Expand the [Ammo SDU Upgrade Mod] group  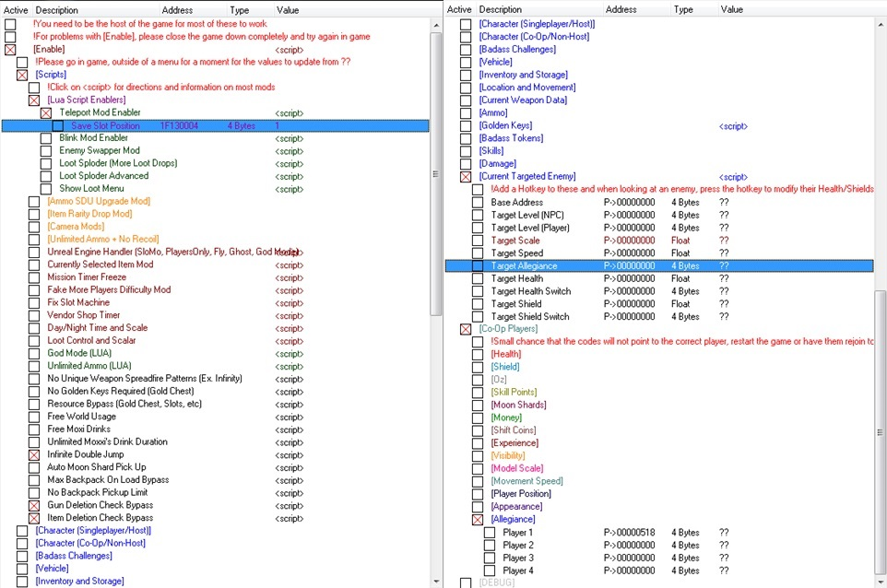(34, 202)
